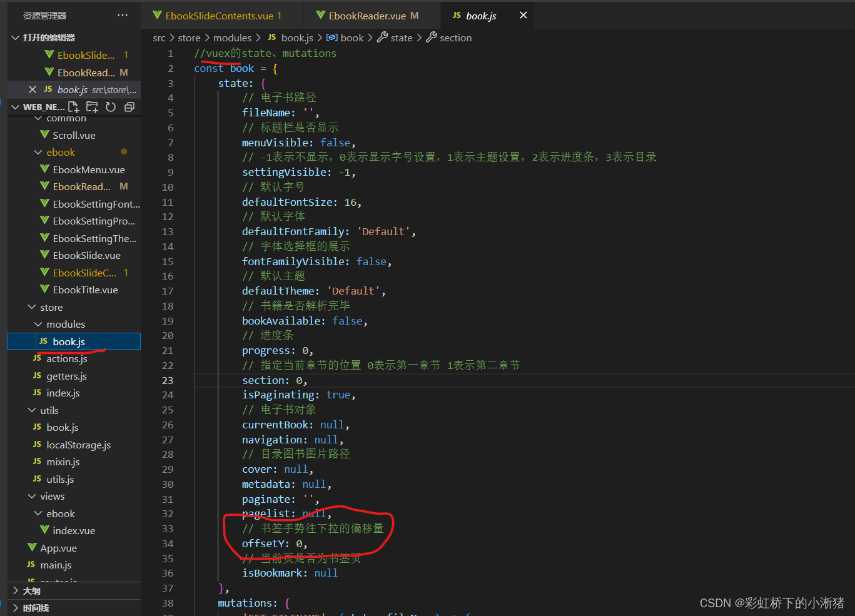Click the wrench icon before state in breadcrumbs
The image size is (855, 616).
(383, 38)
